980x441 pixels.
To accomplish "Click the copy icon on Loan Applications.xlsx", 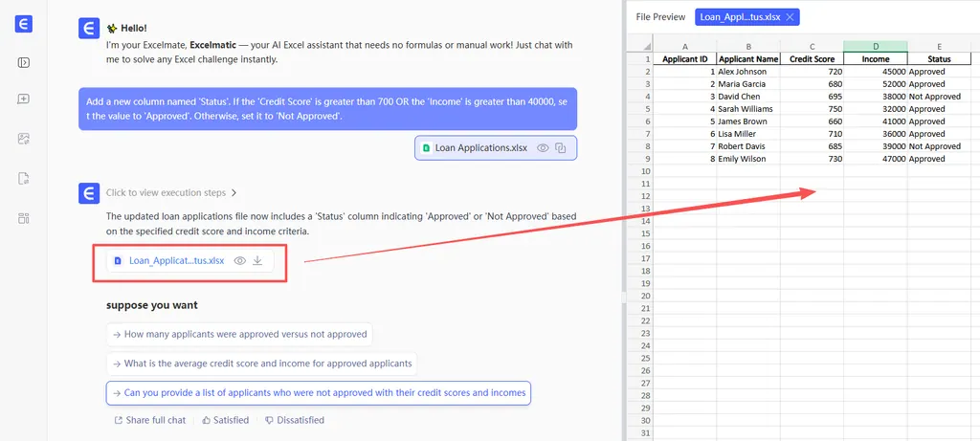I will point(562,148).
